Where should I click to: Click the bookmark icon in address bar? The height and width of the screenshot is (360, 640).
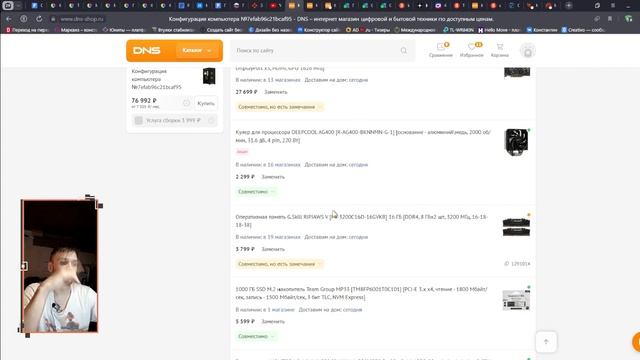(x=610, y=19)
